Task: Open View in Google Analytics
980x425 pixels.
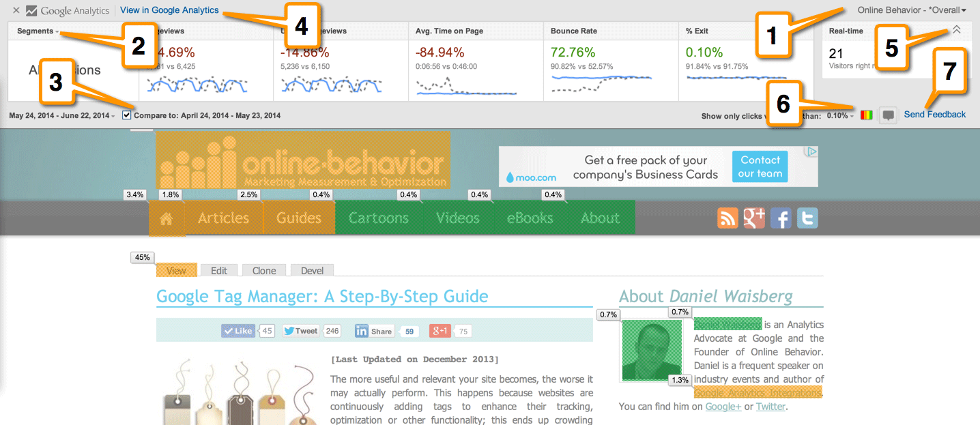Action: (x=169, y=10)
